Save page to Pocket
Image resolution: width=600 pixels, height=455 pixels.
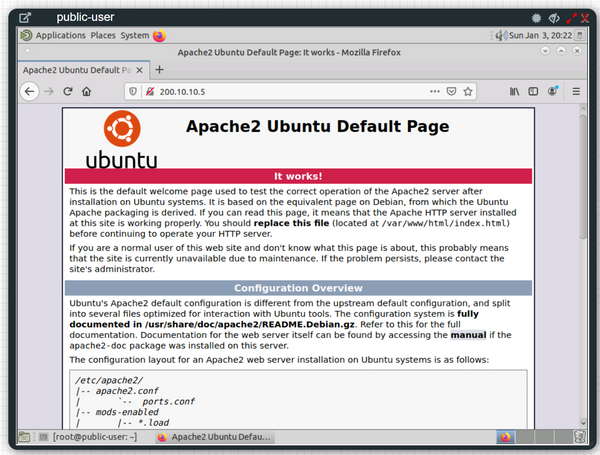point(451,91)
